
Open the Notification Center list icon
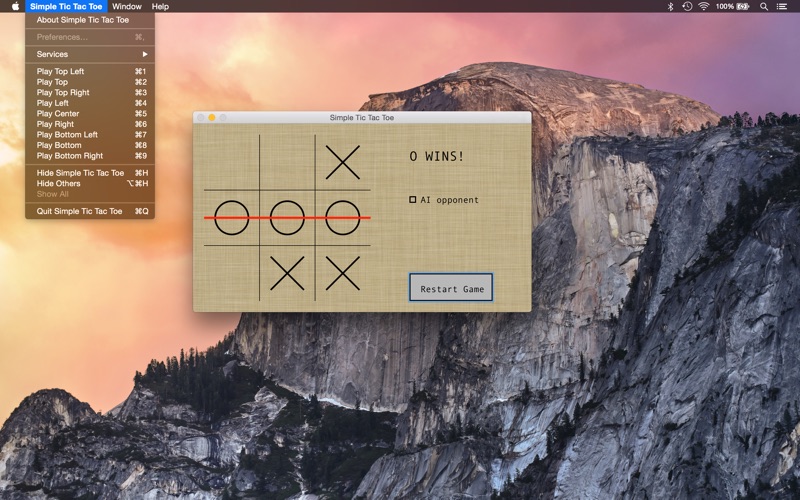coord(782,6)
